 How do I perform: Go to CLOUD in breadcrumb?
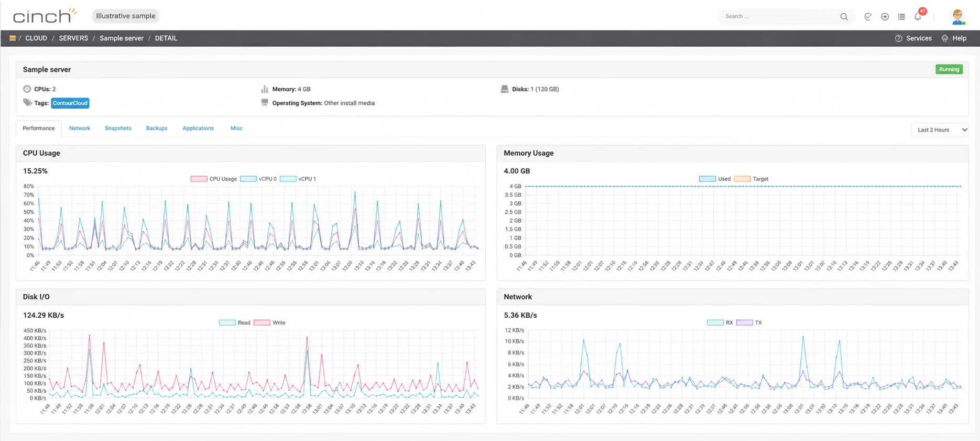[36, 38]
